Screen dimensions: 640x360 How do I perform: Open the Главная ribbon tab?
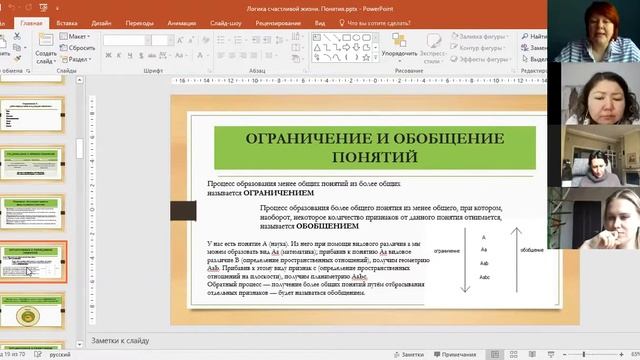click(31, 23)
